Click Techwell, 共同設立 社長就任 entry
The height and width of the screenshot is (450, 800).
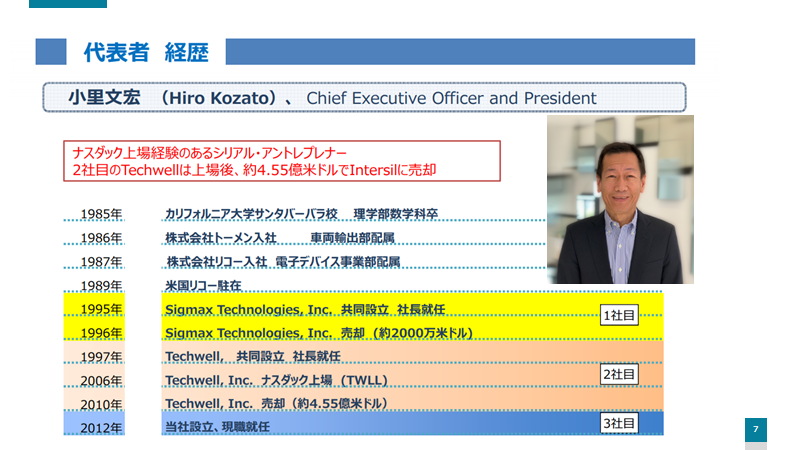click(x=253, y=356)
